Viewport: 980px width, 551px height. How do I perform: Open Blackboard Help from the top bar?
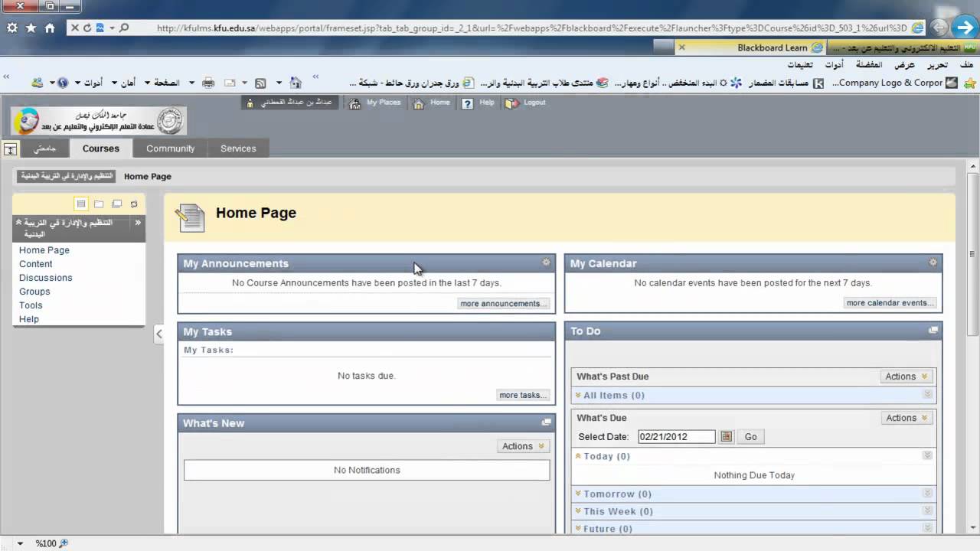467,103
